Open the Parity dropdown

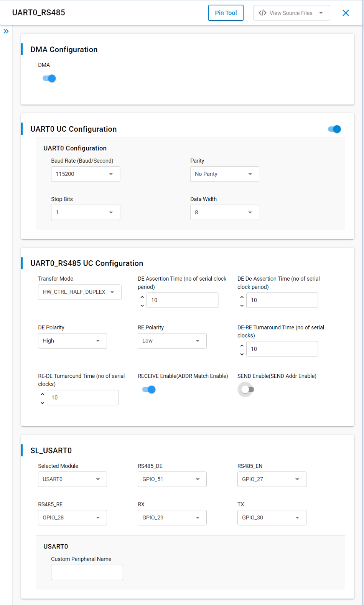coord(225,174)
